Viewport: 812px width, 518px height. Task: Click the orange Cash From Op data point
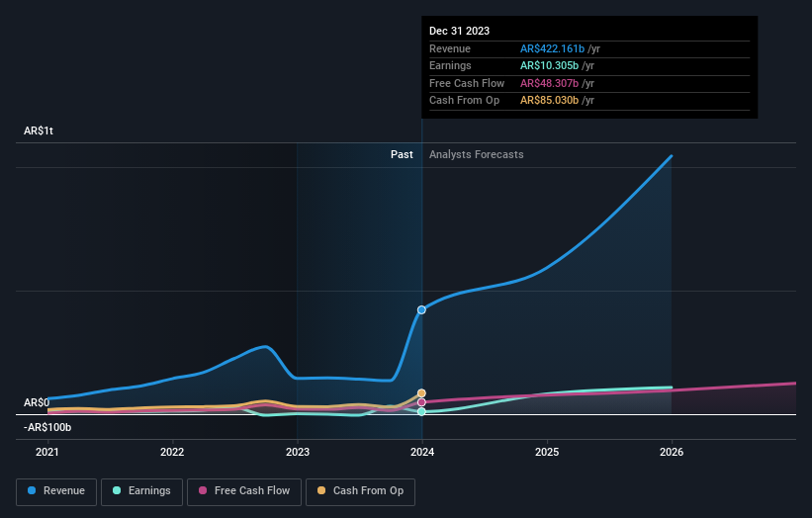(x=421, y=393)
